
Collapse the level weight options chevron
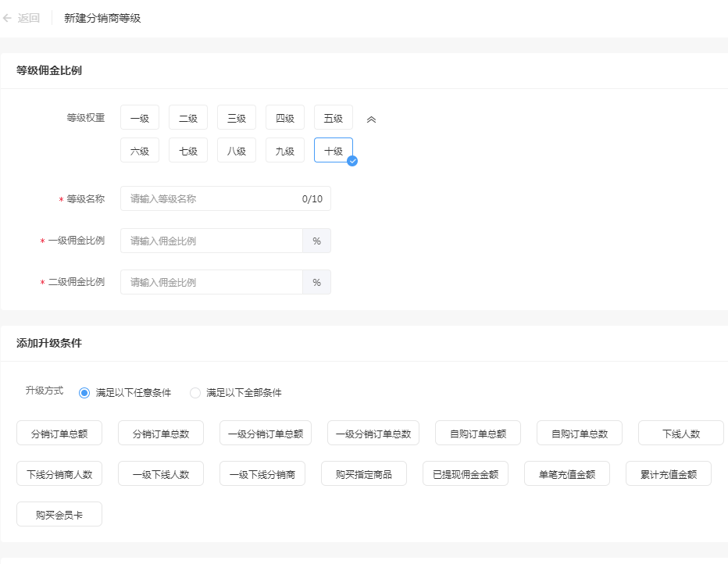coord(372,120)
